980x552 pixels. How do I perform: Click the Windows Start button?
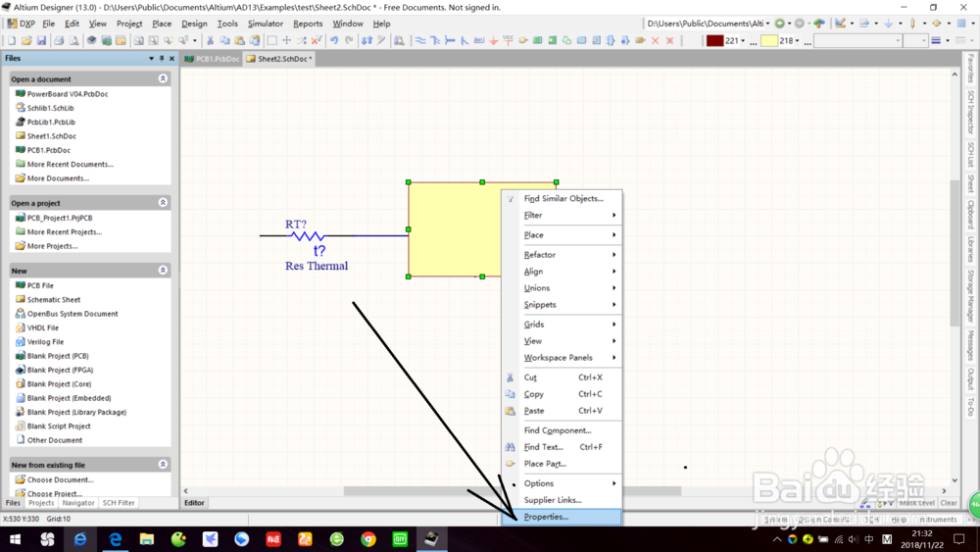(x=15, y=539)
